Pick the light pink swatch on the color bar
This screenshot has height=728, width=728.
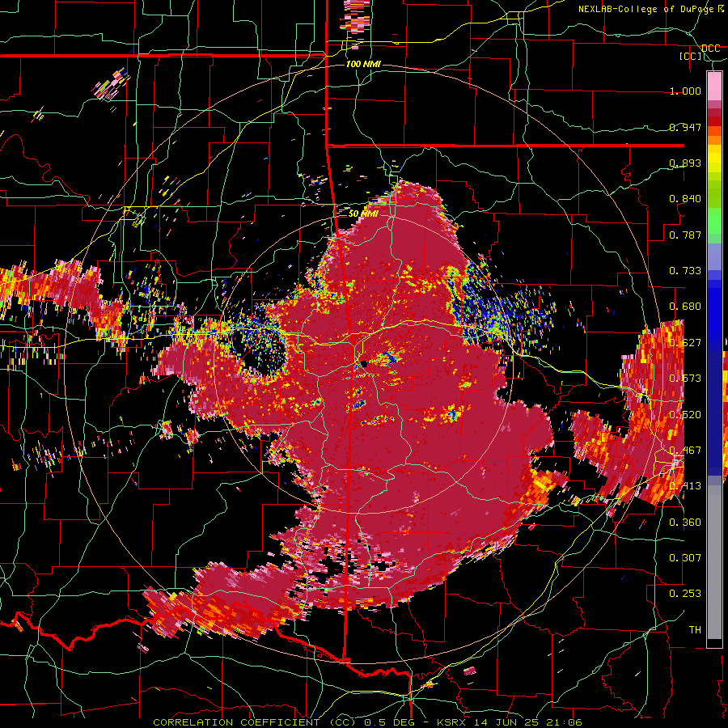pos(714,86)
